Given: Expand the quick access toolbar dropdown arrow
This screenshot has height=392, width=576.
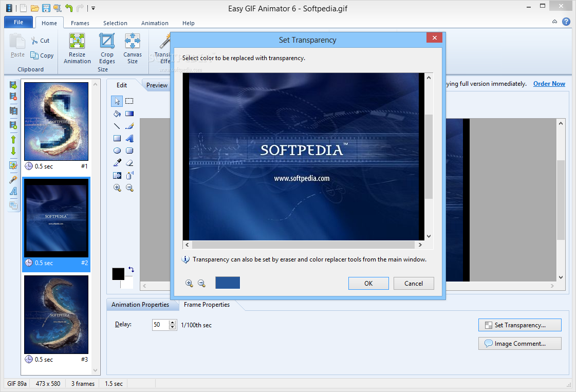Looking at the screenshot, I should coord(94,8).
